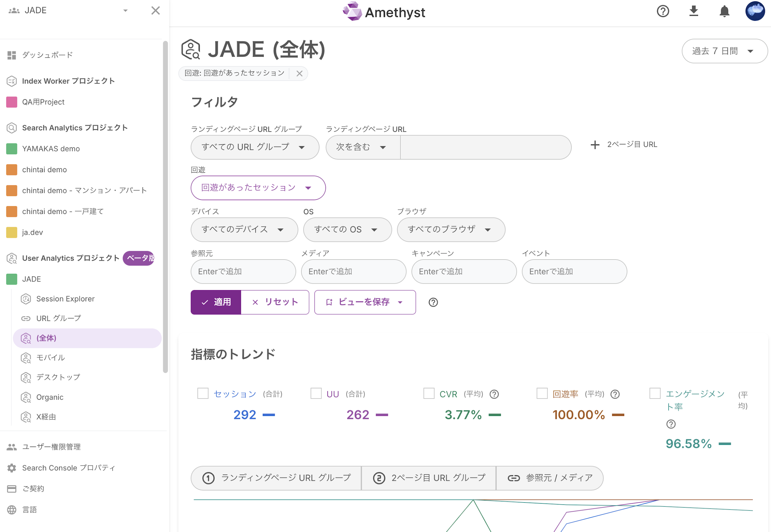Add 2ページ目 URL filter

[623, 144]
